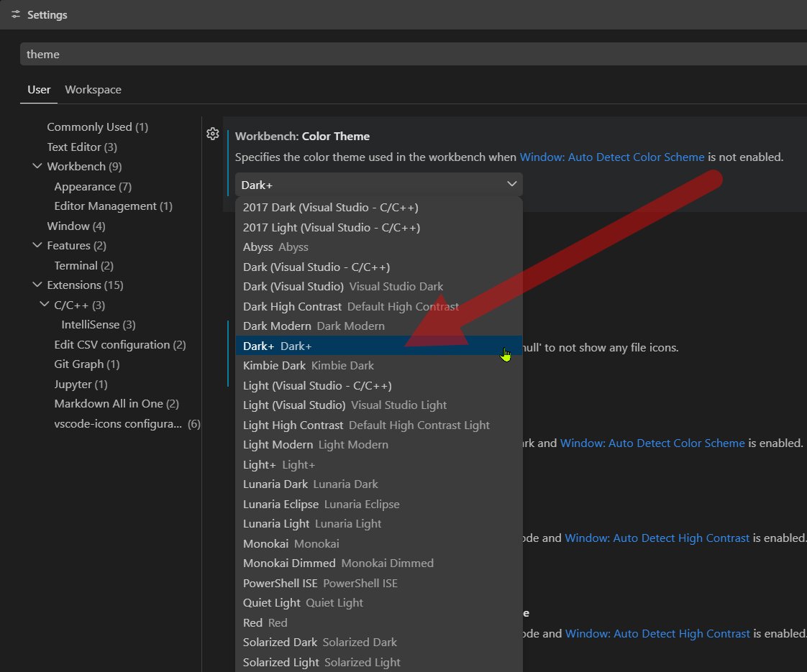Screen dimensions: 807x672
Task: Choose the Light+ theme option
Action: (x=379, y=465)
